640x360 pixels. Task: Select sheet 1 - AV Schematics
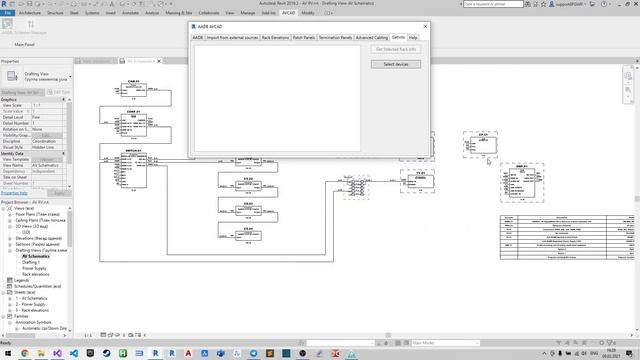[x=31, y=298]
